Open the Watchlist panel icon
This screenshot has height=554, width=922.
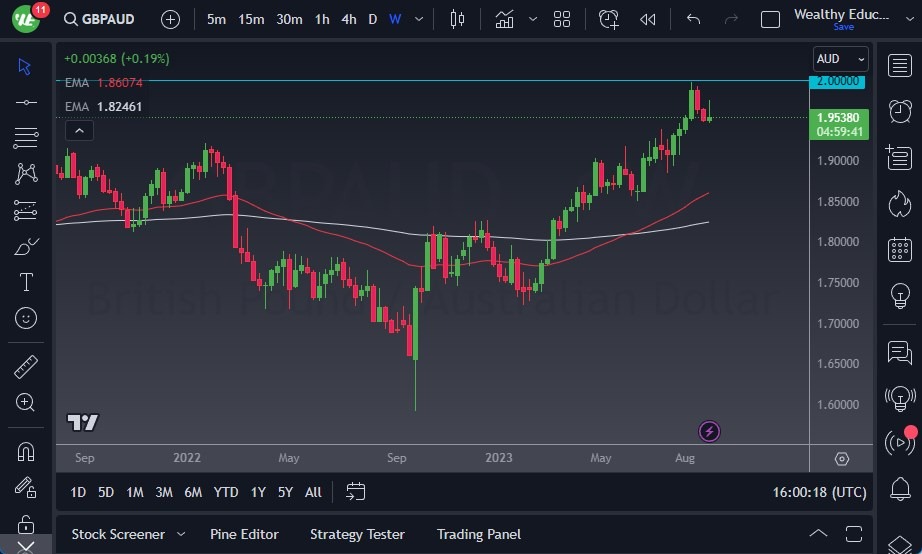[899, 65]
